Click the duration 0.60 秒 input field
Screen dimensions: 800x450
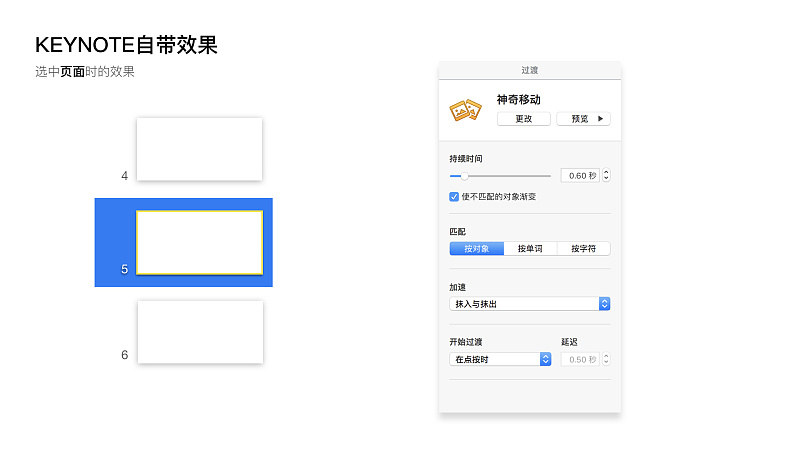click(x=579, y=176)
